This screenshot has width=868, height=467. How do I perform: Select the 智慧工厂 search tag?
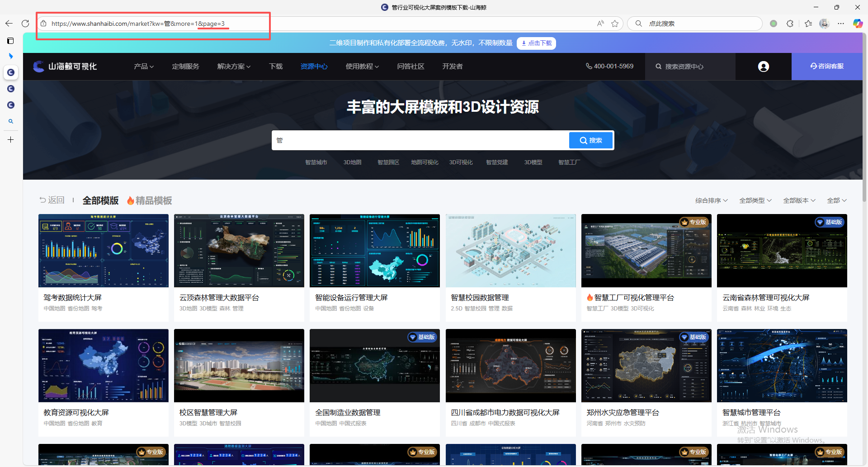point(569,162)
